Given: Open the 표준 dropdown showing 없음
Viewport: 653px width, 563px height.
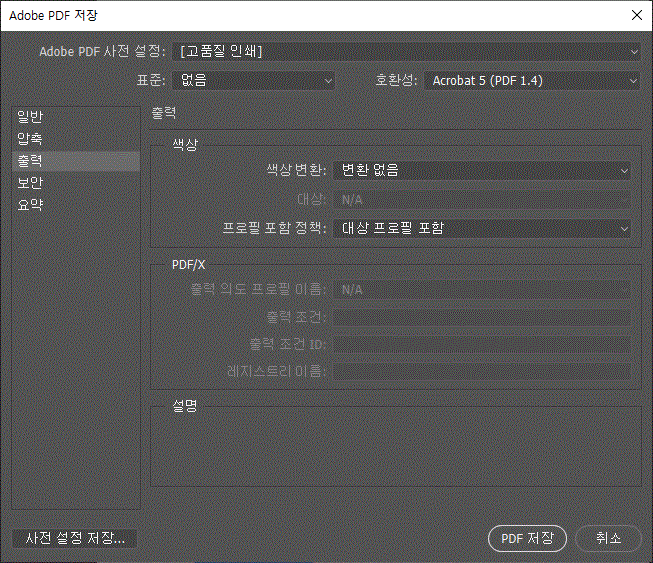Looking at the screenshot, I should coord(253,80).
